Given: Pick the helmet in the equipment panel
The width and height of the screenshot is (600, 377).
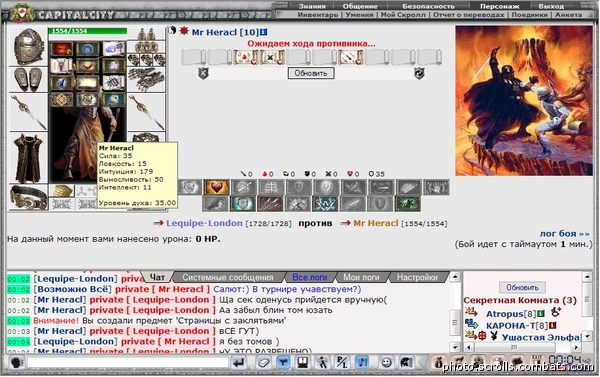Looking at the screenshot, I should [28, 46].
